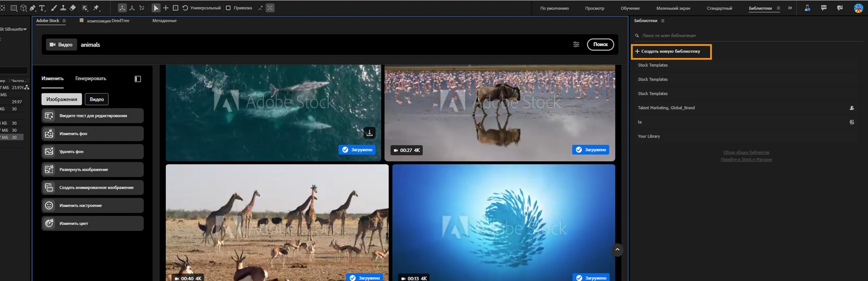Open the Перейти в Stock и Магазин link

[x=746, y=159]
